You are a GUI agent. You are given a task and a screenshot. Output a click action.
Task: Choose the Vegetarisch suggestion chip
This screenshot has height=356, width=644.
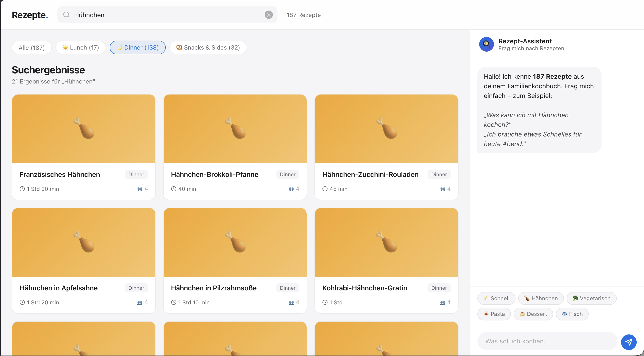click(591, 299)
